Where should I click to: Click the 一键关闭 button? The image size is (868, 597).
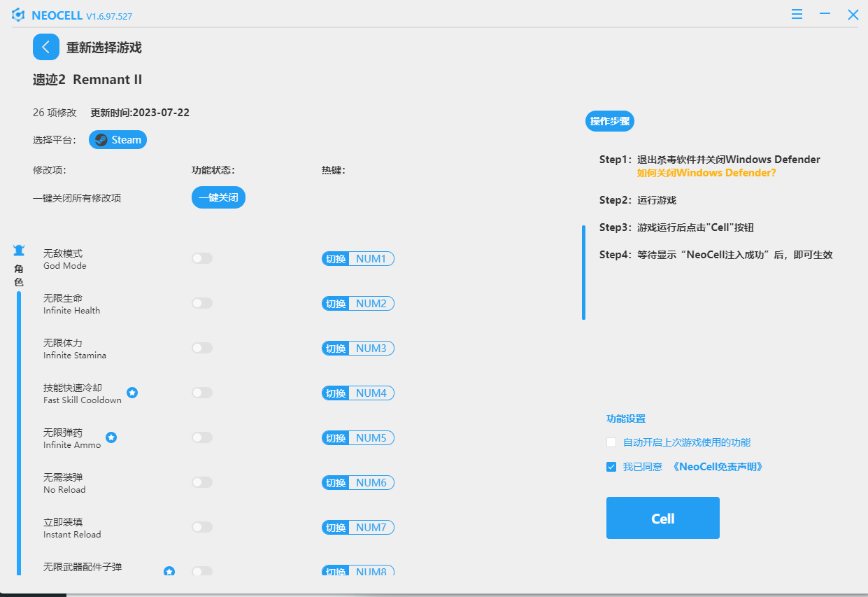(x=218, y=197)
